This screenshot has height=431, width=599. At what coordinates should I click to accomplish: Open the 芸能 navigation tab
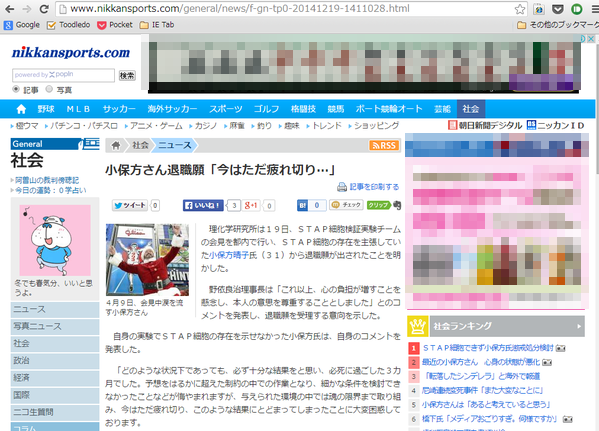click(x=442, y=109)
